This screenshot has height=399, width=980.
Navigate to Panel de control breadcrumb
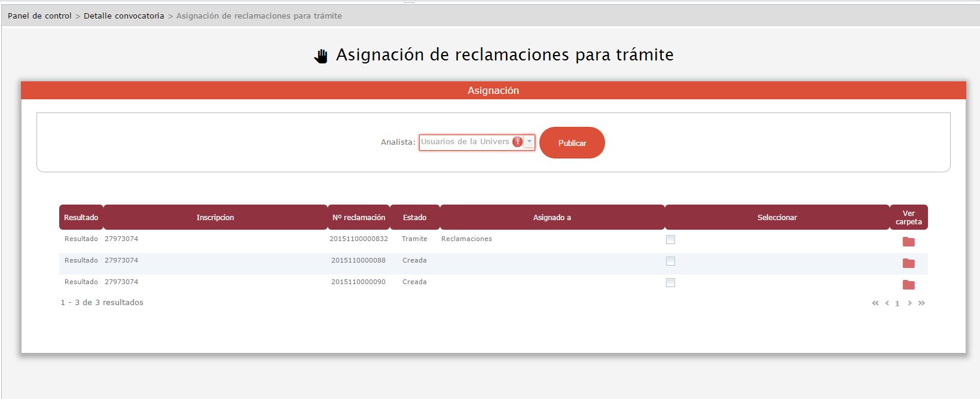tap(39, 16)
